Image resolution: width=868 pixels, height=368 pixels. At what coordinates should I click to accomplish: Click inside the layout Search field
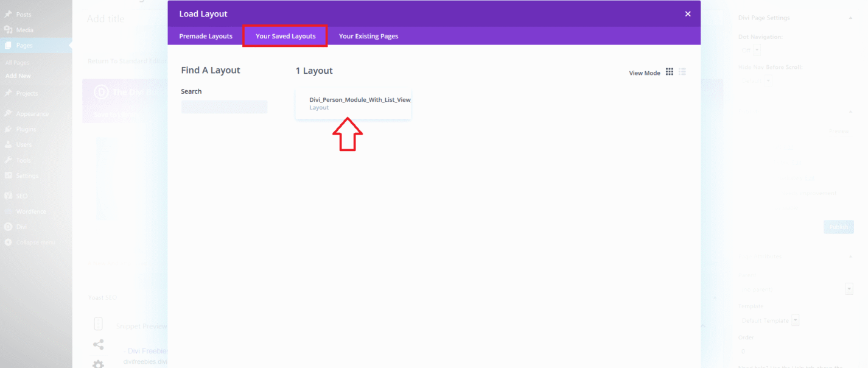coord(224,107)
